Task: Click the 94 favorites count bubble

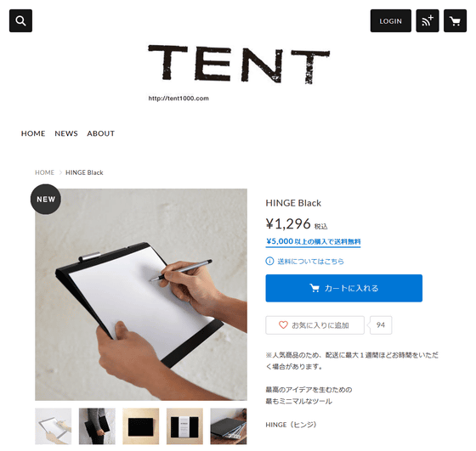Action: point(381,325)
